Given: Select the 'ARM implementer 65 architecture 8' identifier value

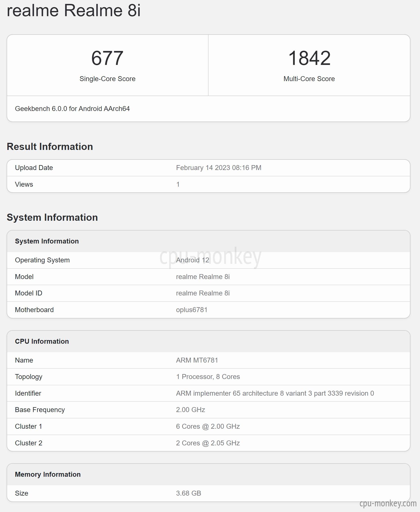Looking at the screenshot, I should point(275,393).
